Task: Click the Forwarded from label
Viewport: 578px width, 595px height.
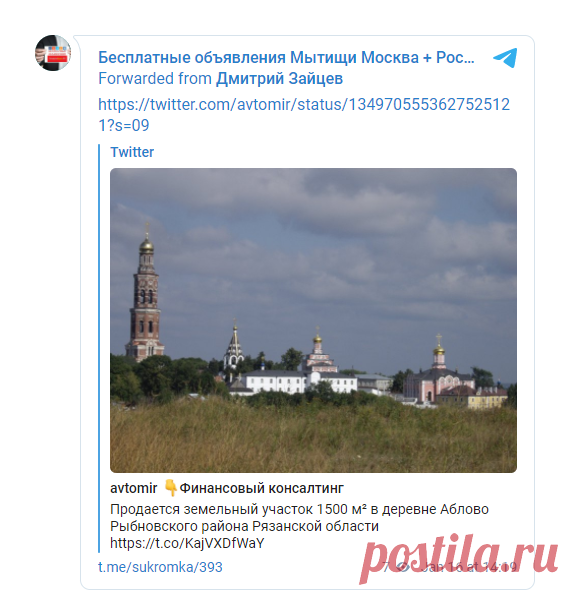Action: click(x=155, y=79)
